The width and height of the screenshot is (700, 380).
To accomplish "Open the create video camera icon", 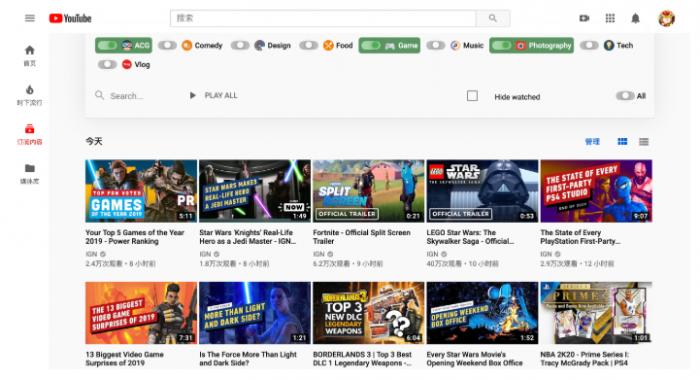I will tap(584, 18).
